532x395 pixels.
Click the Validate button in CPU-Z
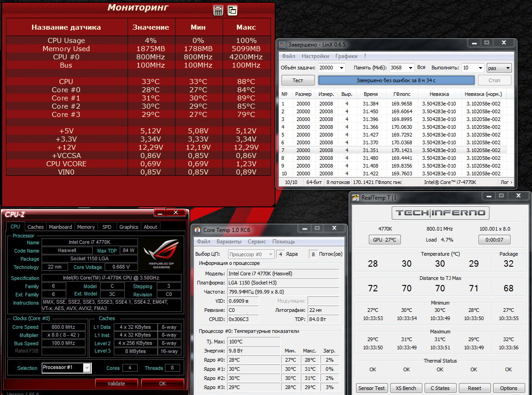click(x=117, y=384)
